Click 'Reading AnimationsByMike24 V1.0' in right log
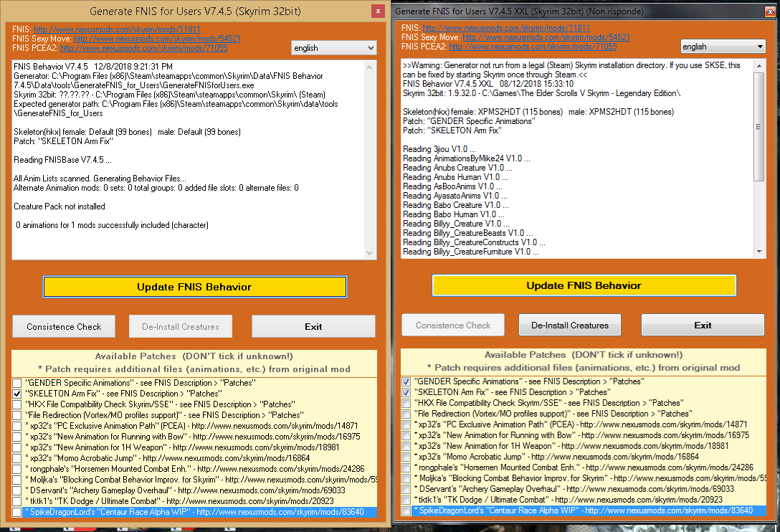Screen dimensions: 780x532 467,158
